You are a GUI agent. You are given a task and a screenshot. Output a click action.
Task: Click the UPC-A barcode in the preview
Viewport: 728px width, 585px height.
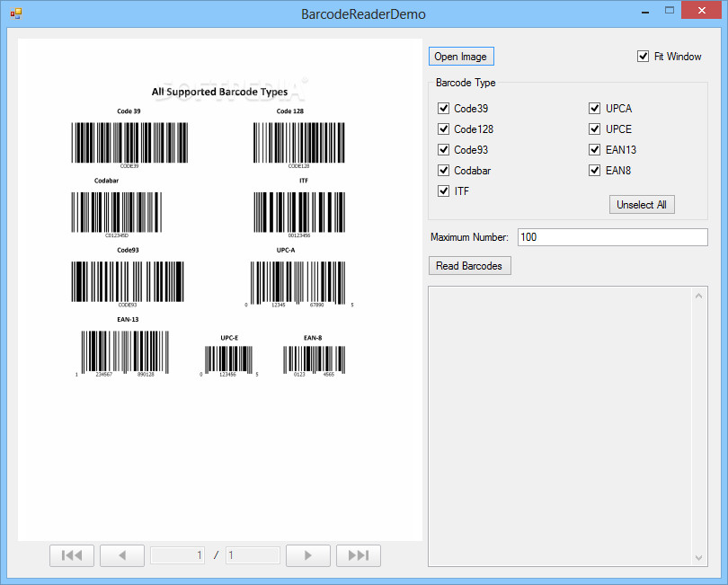pos(299,284)
